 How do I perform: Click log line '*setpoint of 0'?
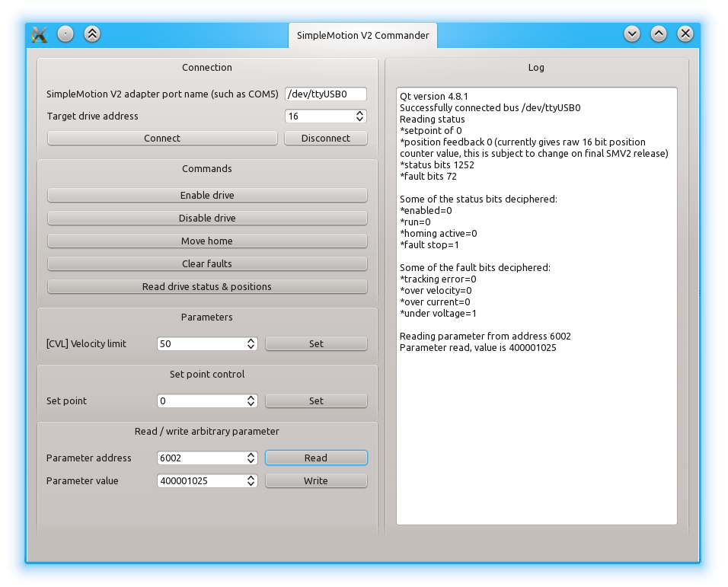(431, 130)
